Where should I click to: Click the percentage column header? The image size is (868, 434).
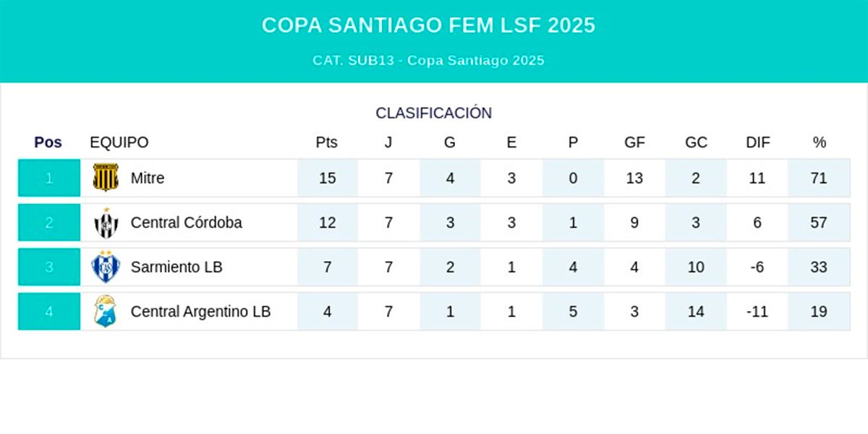click(819, 142)
